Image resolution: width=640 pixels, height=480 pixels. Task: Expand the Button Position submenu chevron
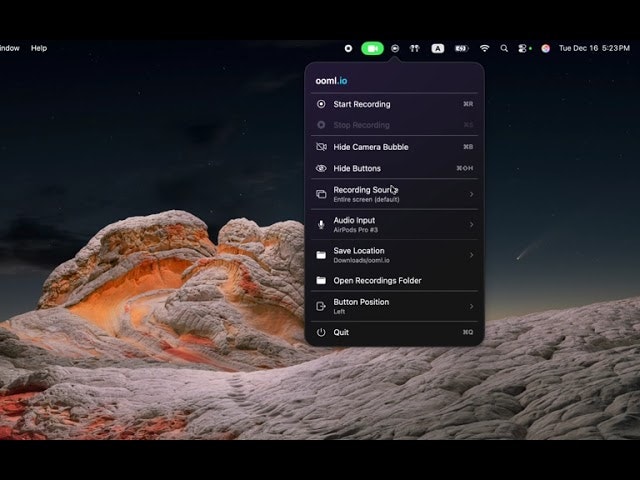click(471, 306)
